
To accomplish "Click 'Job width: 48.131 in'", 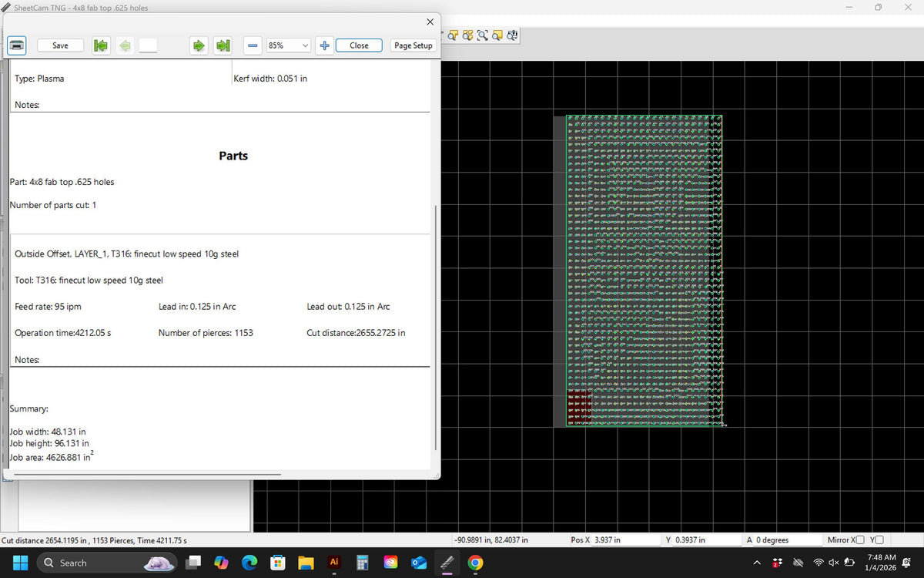I will pos(48,432).
